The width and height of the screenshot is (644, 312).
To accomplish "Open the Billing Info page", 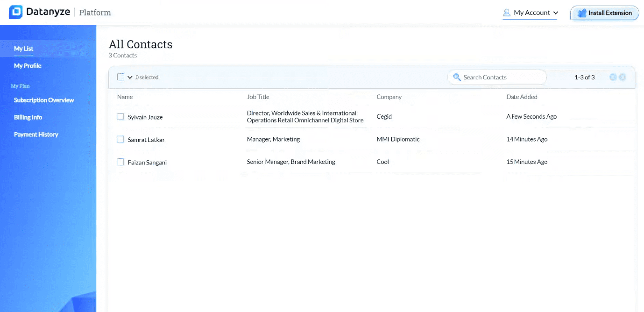I will click(x=28, y=117).
